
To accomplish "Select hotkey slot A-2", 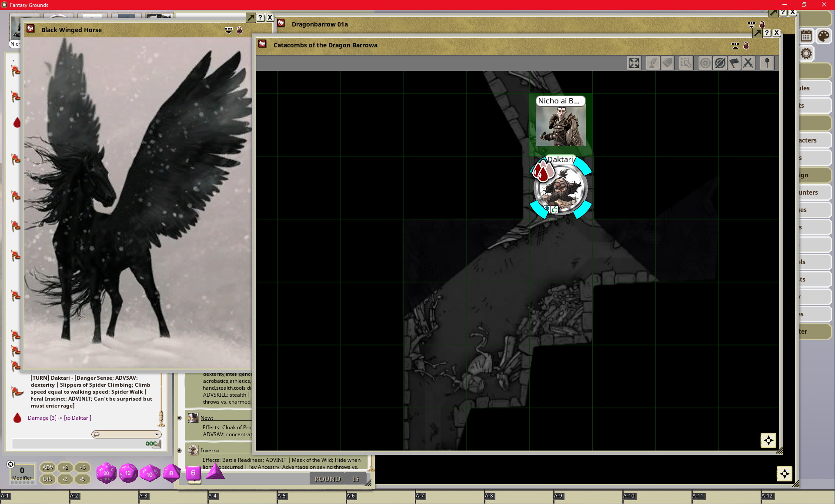I will 104,497.
